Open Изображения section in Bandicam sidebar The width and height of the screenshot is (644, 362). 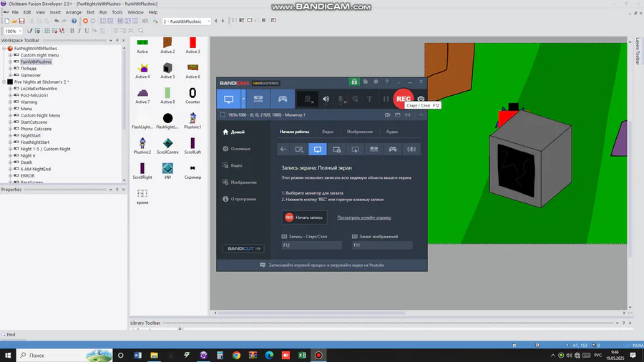click(240, 182)
